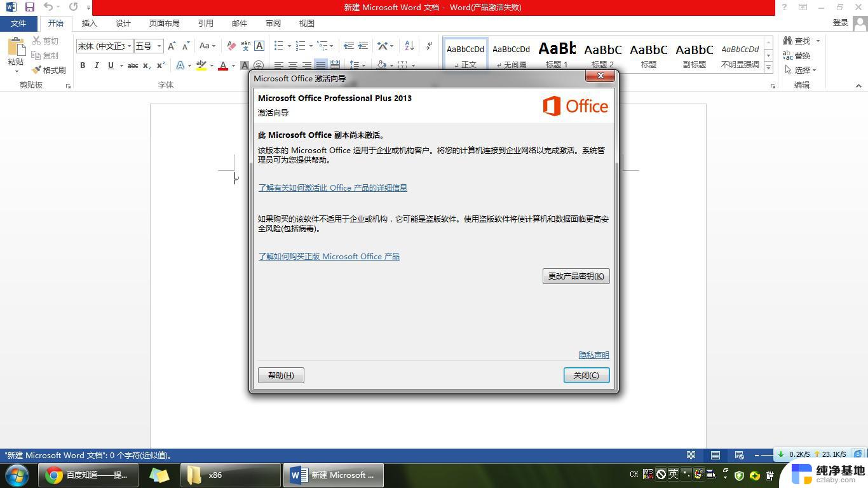Expand the styles gallery More button

[x=768, y=66]
